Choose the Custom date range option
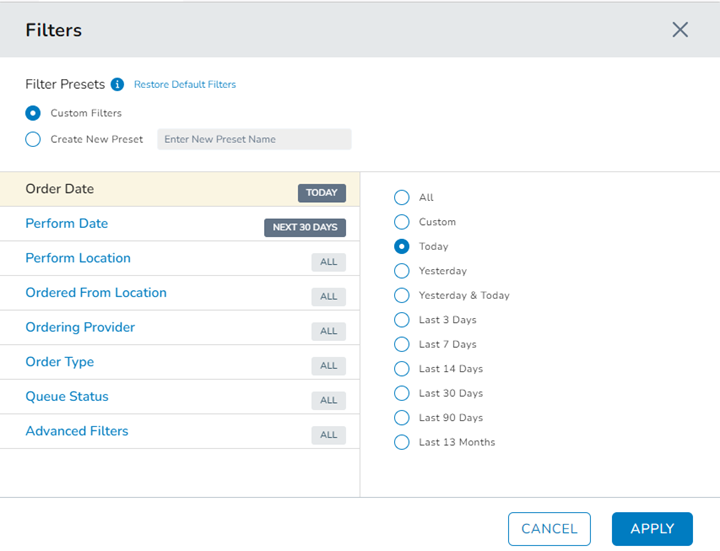 pyautogui.click(x=402, y=222)
